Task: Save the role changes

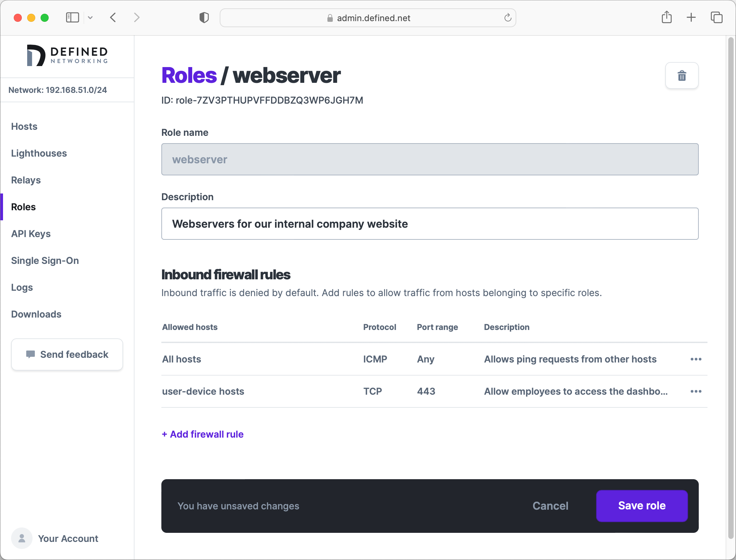Action: tap(641, 506)
